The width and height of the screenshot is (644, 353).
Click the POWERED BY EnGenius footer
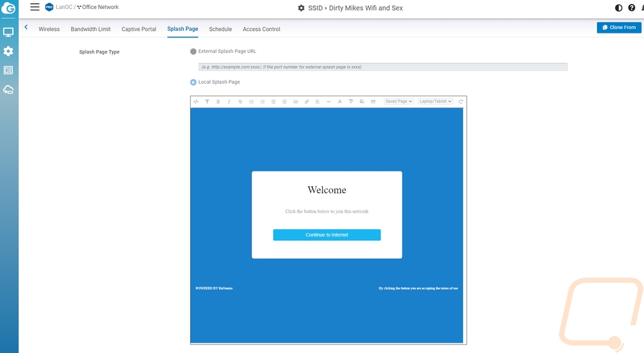click(214, 288)
